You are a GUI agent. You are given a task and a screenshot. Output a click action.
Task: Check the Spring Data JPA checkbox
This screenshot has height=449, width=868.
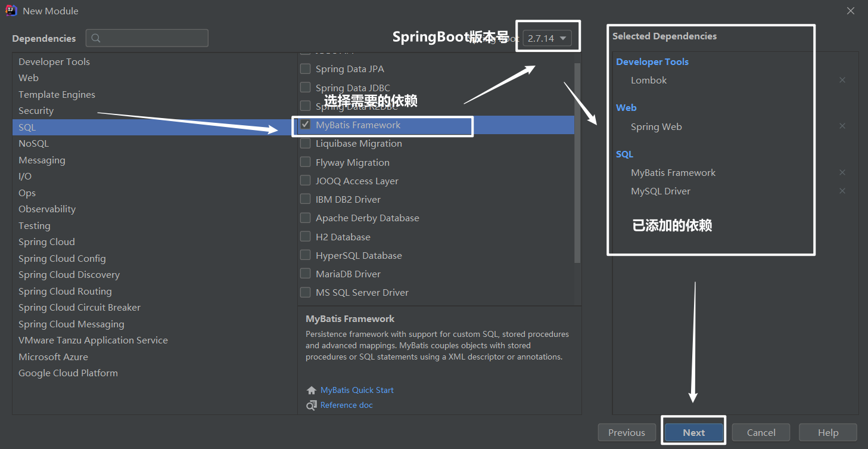[x=305, y=69]
